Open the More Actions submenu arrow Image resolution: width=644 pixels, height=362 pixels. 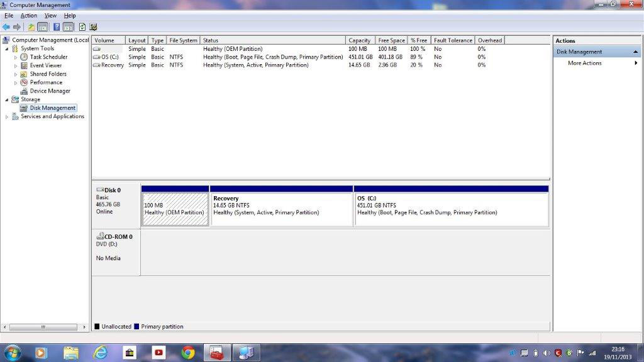(636, 63)
